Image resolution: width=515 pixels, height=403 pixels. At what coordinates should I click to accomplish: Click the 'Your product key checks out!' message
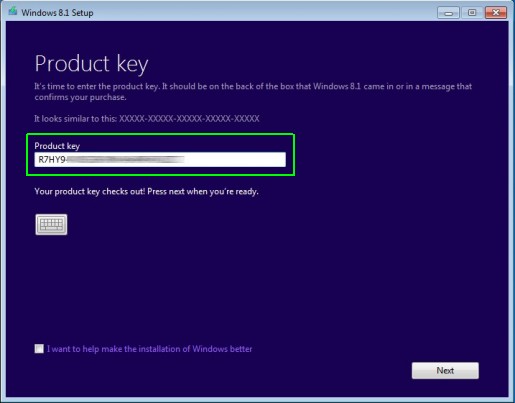146,191
